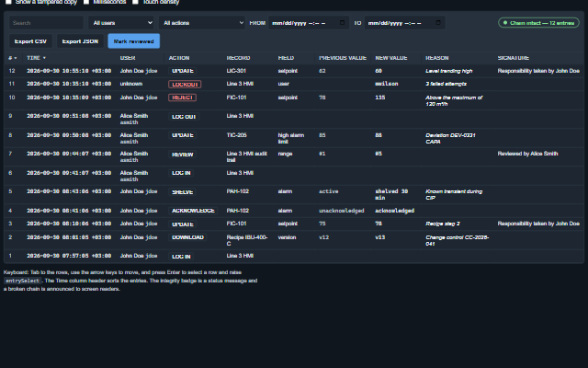Click the timestamp 2026-09-30 07:57:05 +03:00
The image size is (588, 368).
[69, 256]
